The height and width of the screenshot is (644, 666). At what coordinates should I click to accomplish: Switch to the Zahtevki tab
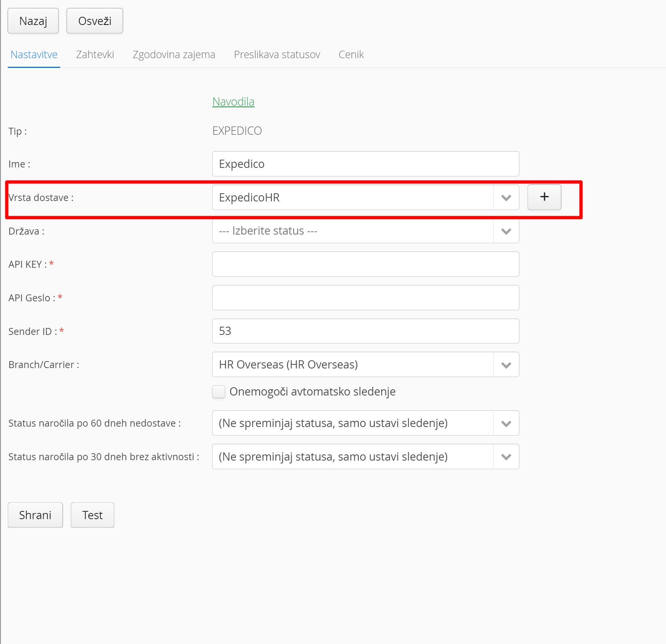(x=95, y=54)
